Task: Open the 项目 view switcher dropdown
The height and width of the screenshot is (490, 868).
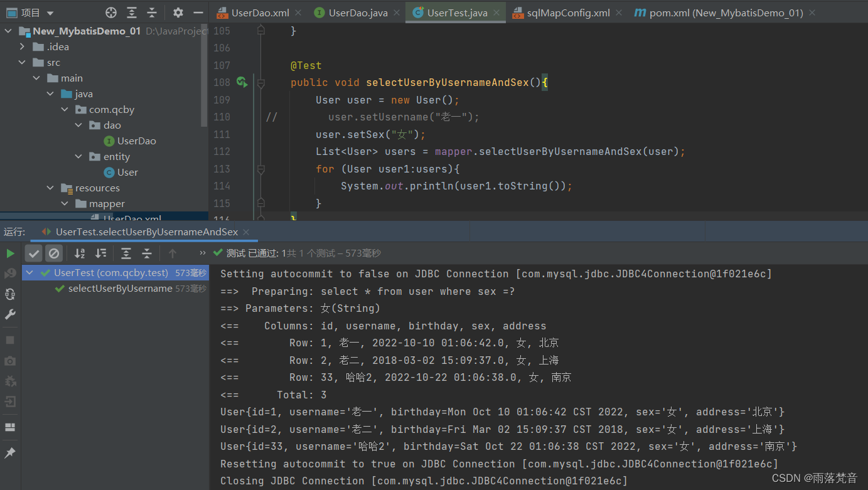Action: (50, 12)
